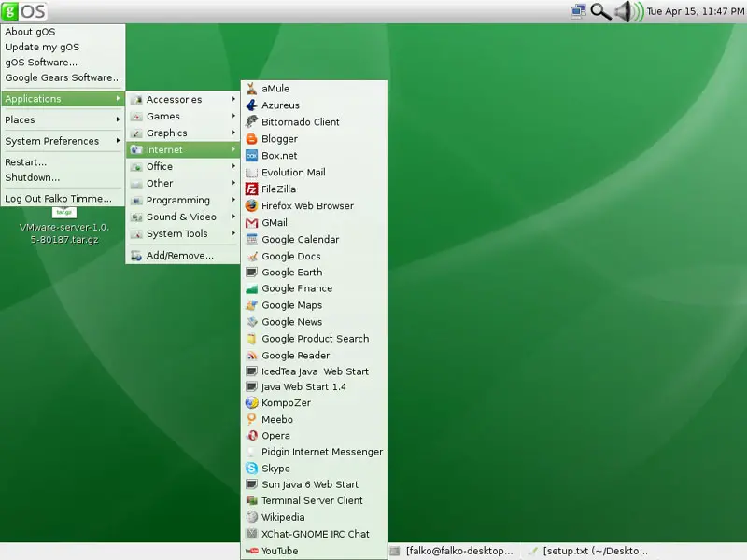Screen dimensions: 747x560
Task: Expand the Games submenu arrow
Action: 233,116
